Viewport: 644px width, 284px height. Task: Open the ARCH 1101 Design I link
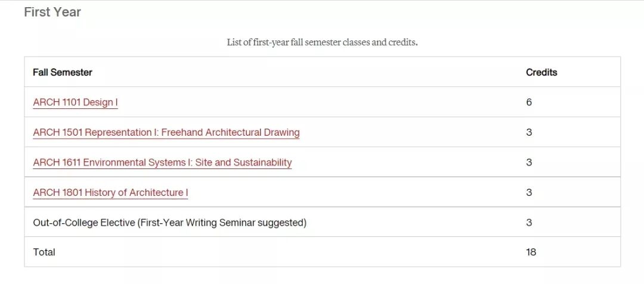point(75,102)
